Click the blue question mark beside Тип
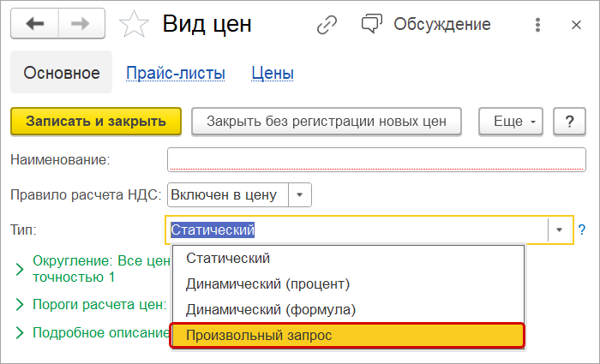This screenshot has height=364, width=600. (x=582, y=230)
